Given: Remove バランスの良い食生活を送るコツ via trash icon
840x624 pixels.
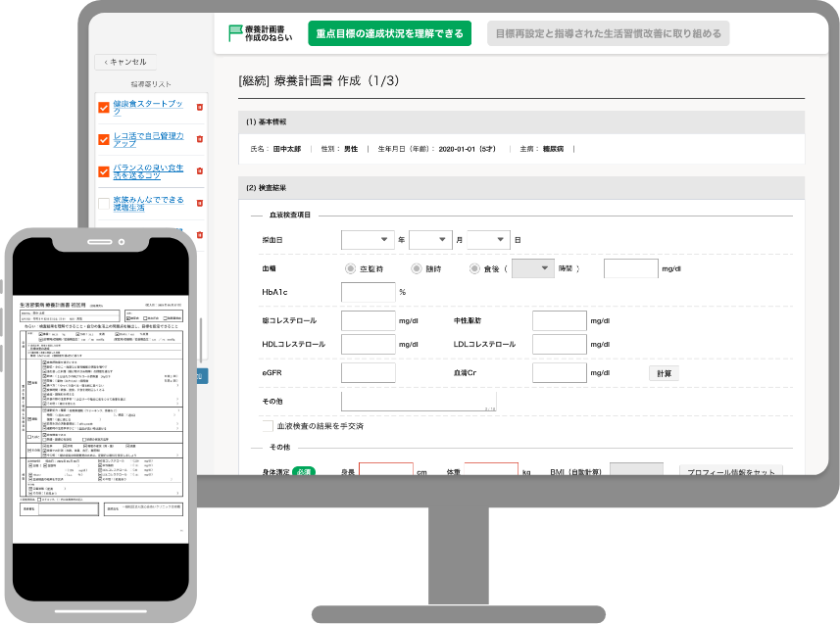Looking at the screenshot, I should click(200, 171).
